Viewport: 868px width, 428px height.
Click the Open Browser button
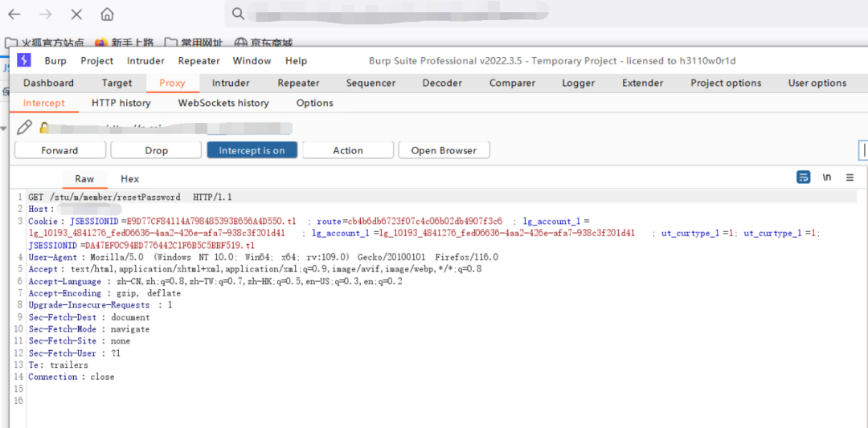pyautogui.click(x=444, y=150)
